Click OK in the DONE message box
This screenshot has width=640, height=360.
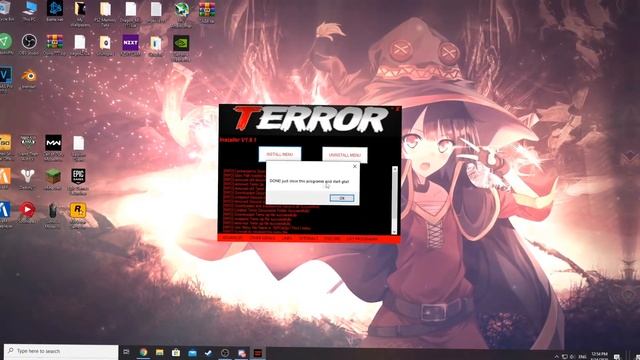(342, 198)
